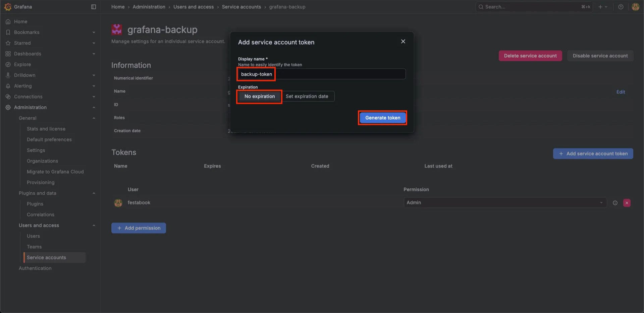Select the Set expiration date option
Image resolution: width=644 pixels, height=313 pixels.
coord(307,96)
